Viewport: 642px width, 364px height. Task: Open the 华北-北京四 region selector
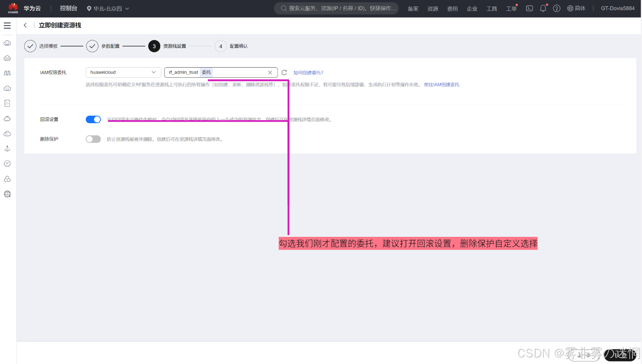click(108, 8)
